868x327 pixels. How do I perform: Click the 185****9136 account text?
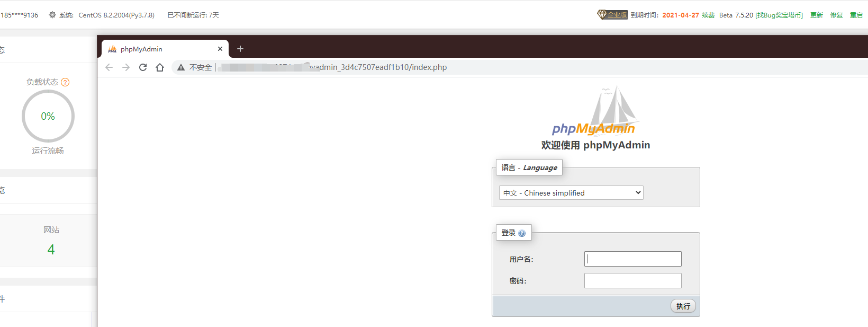click(x=20, y=15)
